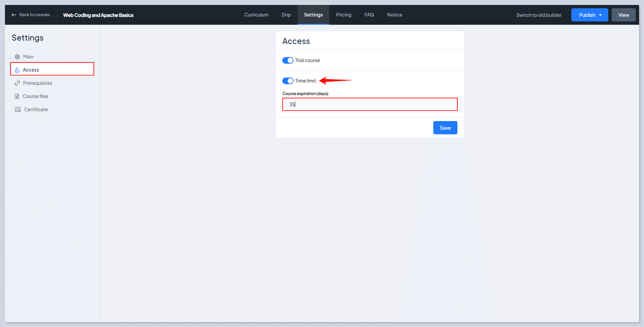Disable the Trial course toggle
This screenshot has width=644, height=327.
(288, 60)
